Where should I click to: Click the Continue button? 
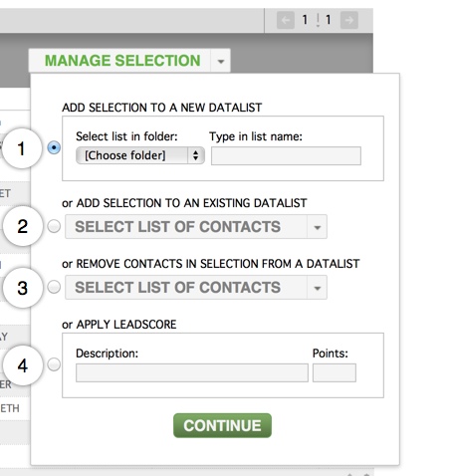[x=222, y=425]
